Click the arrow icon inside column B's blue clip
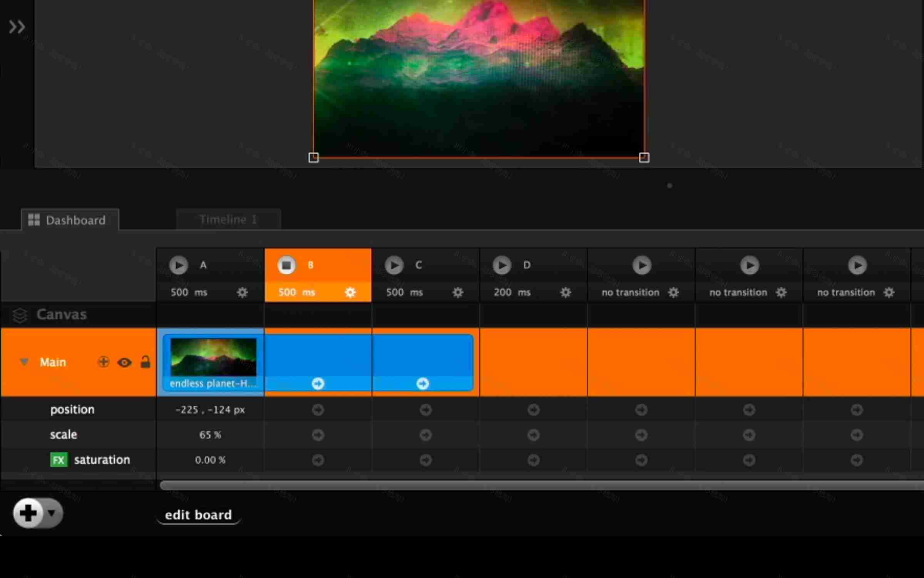Viewport: 924px width, 578px height. coord(318,383)
